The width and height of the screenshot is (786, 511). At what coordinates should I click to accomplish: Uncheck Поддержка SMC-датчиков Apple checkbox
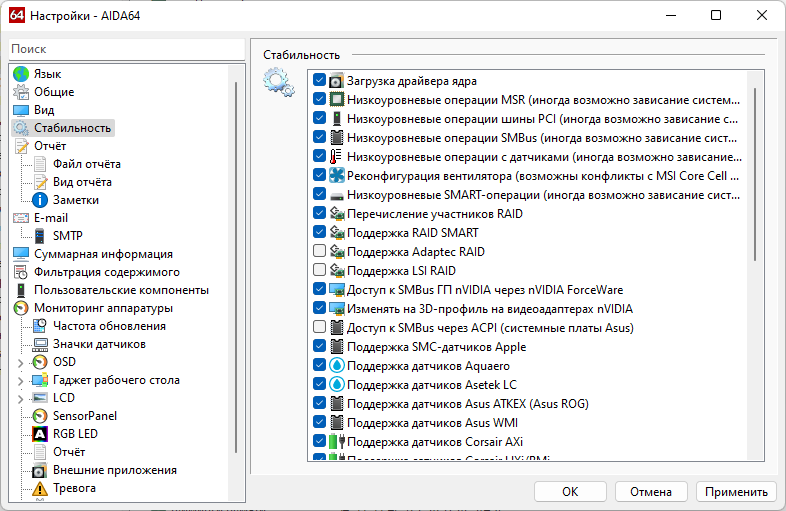pyautogui.click(x=319, y=346)
